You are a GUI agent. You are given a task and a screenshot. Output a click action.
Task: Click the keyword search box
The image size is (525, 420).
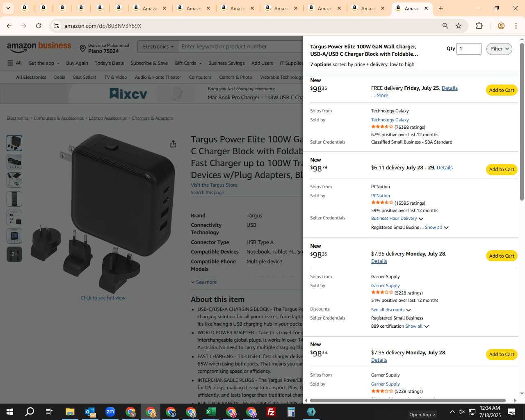pos(240,47)
